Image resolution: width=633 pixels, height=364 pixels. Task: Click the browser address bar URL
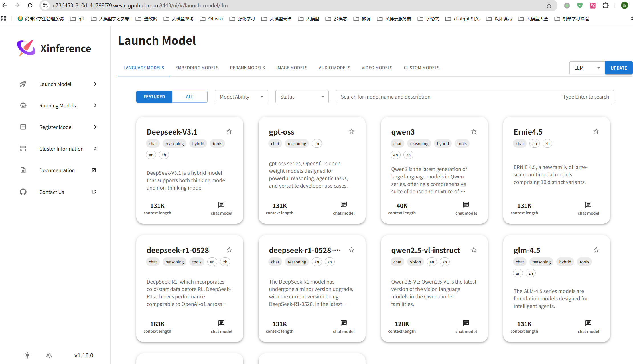click(140, 5)
